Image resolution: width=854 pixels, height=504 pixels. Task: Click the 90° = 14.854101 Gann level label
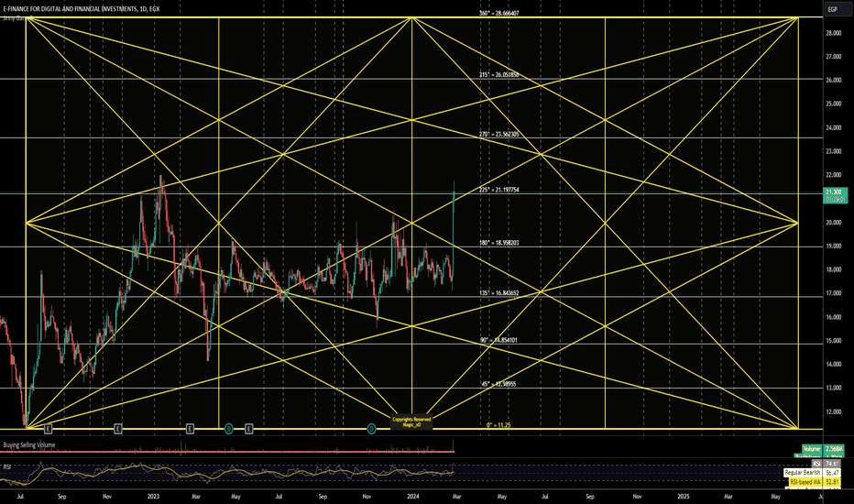coord(498,340)
